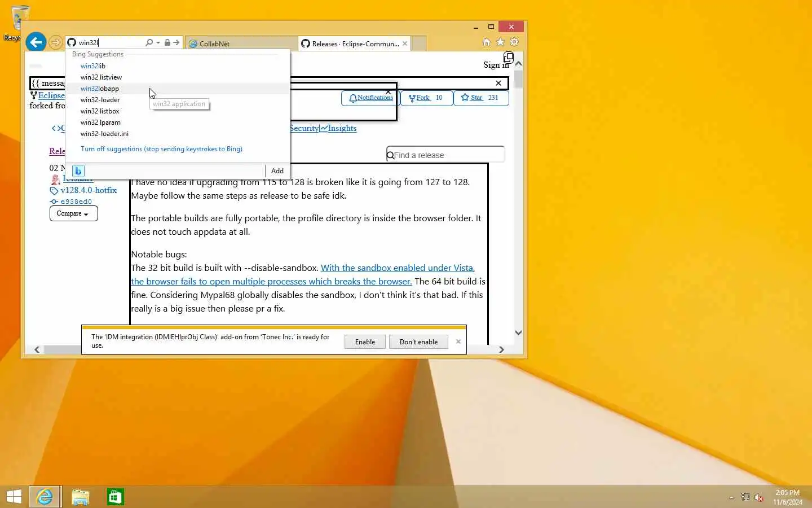Image resolution: width=812 pixels, height=508 pixels.
Task: Open Favorites star icon
Action: (500, 42)
